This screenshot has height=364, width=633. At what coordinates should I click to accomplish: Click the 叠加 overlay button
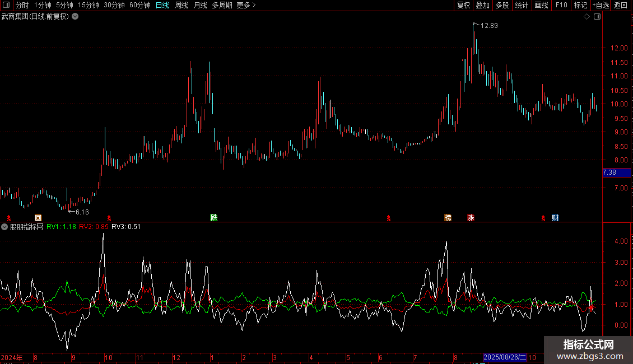pyautogui.click(x=482, y=5)
